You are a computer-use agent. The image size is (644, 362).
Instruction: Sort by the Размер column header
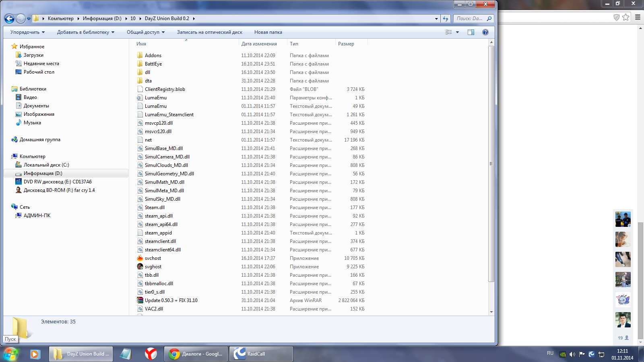coord(346,44)
